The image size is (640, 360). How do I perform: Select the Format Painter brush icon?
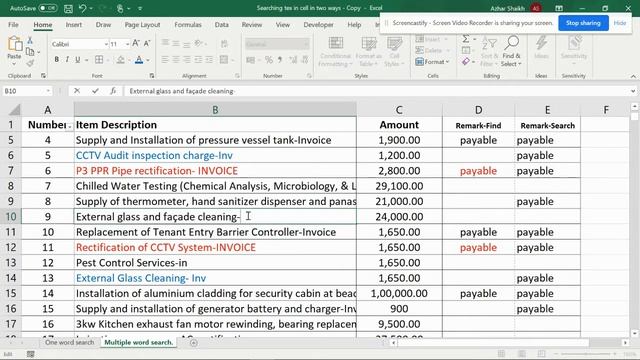coord(30,63)
